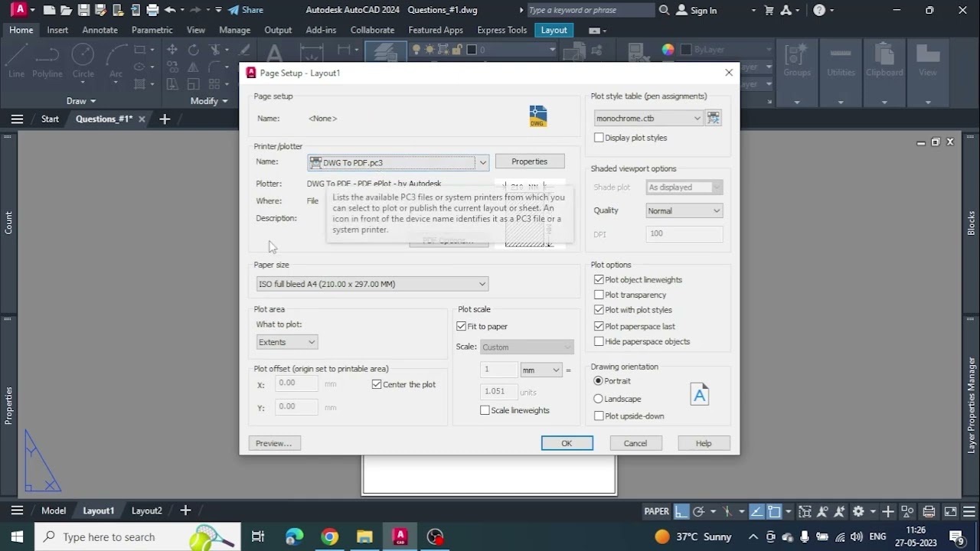Click the New drawing icon in quick access toolbar
The image size is (980, 551).
pyautogui.click(x=49, y=11)
